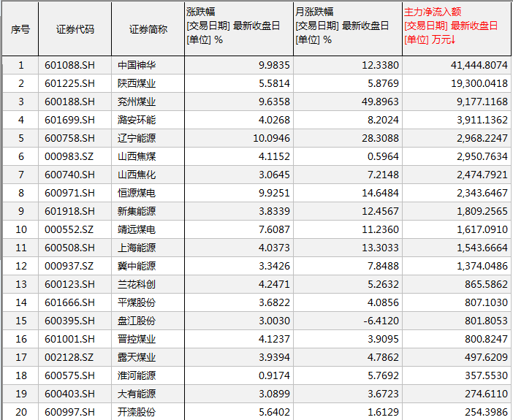Click net inflow 2,474.7921
The height and width of the screenshot is (420, 513).
pyautogui.click(x=482, y=175)
